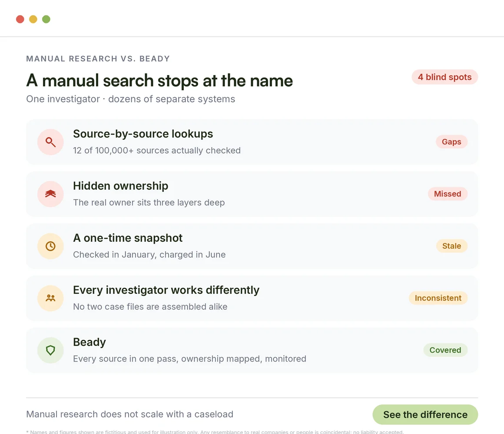Click 'The real owner sits three layers deep'
This screenshot has height=434, width=504.
coord(149,203)
